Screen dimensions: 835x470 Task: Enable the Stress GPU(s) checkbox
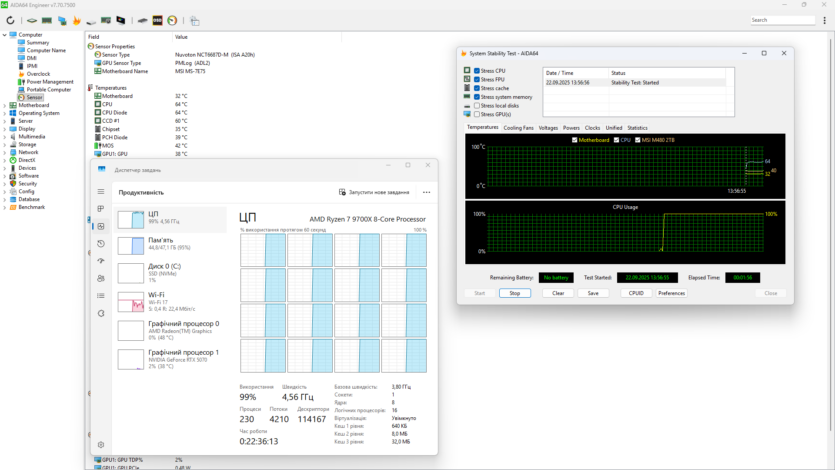coord(476,114)
